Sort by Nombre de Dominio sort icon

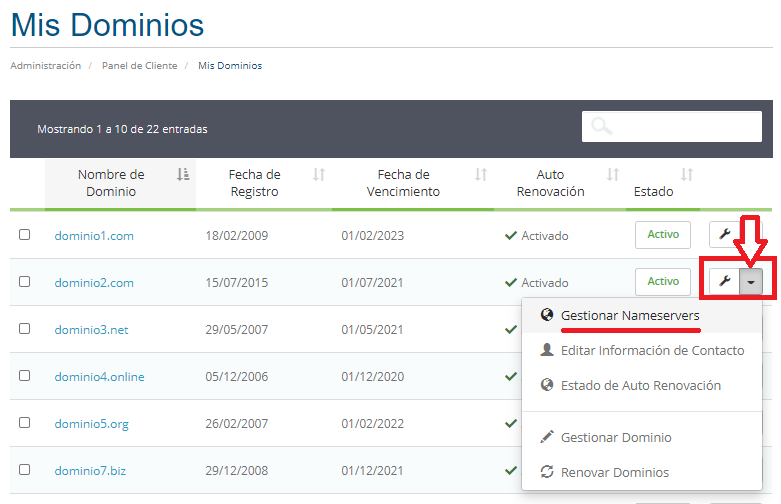coord(183,174)
